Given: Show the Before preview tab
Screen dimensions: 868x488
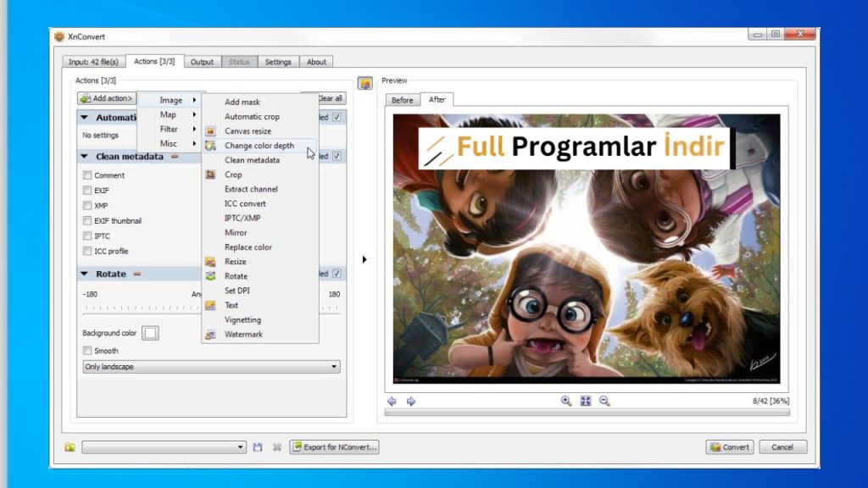Looking at the screenshot, I should (403, 100).
